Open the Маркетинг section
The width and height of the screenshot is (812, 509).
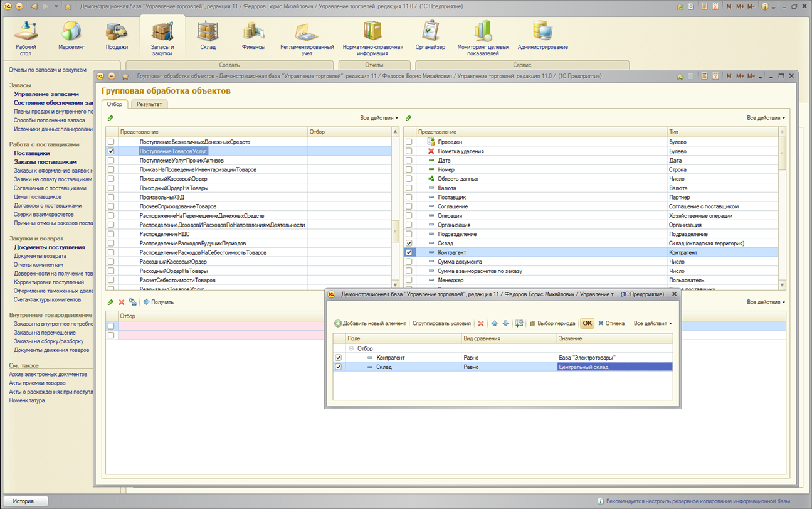[x=71, y=36]
